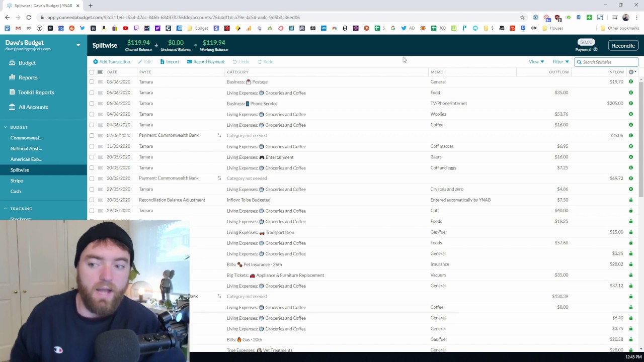Open the Reports section in sidebar
The height and width of the screenshot is (362, 644).
click(28, 77)
